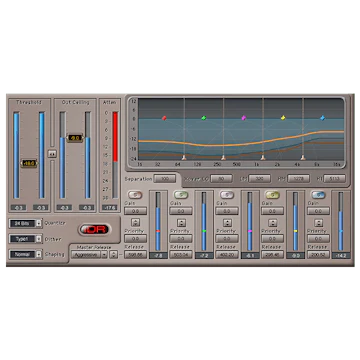
Task: Solo the yellow high-mid band
Action: [272, 195]
